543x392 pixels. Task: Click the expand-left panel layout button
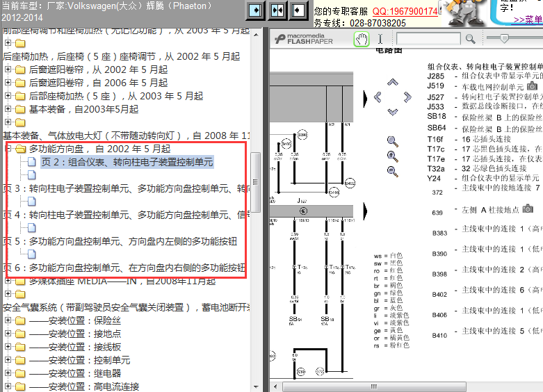pos(298,10)
